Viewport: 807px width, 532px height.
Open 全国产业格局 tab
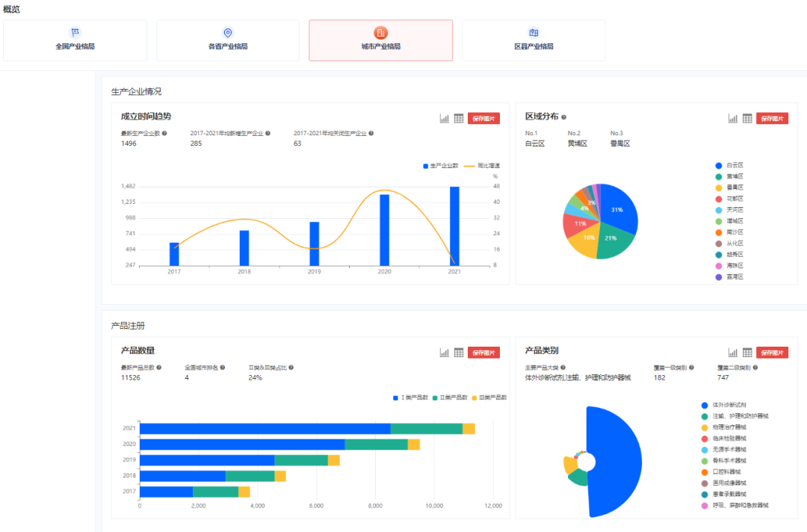click(75, 40)
